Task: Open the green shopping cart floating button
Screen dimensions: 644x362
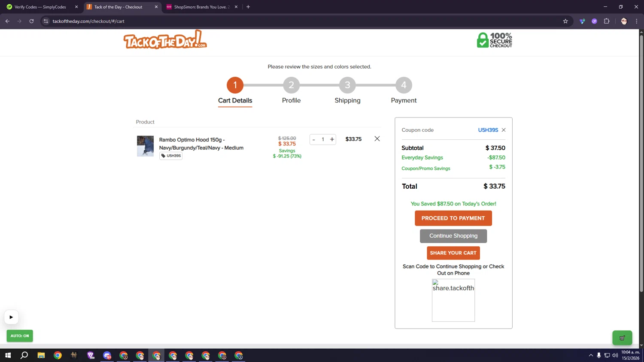Action: (622, 338)
